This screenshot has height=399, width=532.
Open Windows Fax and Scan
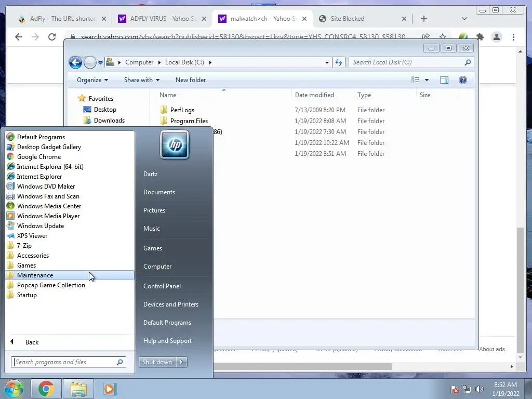pos(48,196)
